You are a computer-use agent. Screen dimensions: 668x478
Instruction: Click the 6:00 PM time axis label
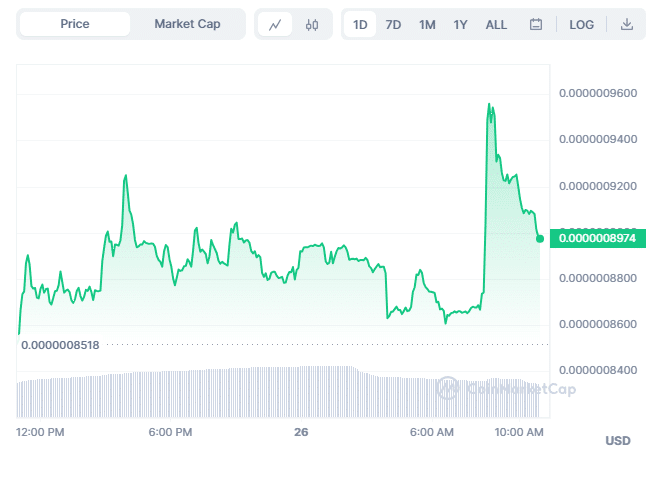coord(170,432)
